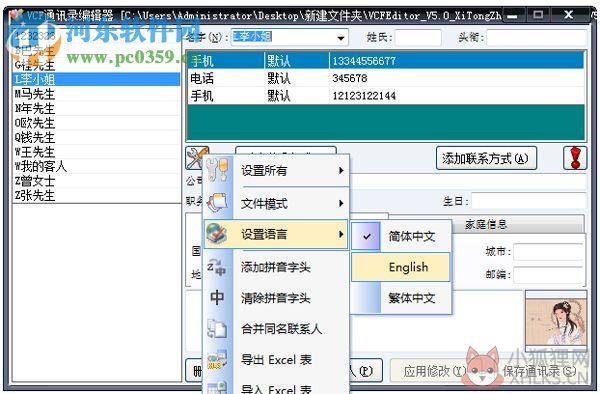600x394 pixels.
Task: Click the 导出 Excel 表 icon
Action: click(x=217, y=360)
